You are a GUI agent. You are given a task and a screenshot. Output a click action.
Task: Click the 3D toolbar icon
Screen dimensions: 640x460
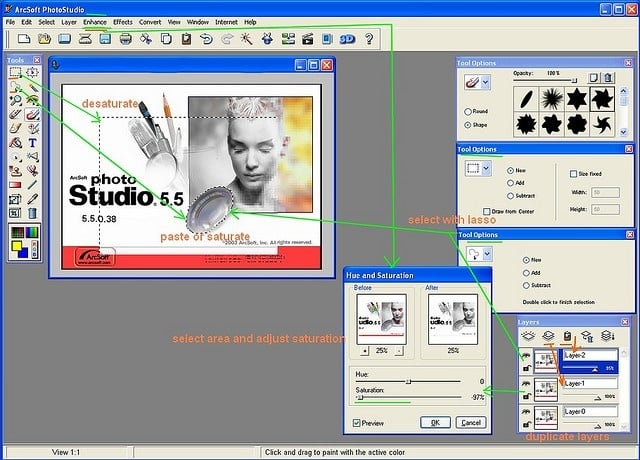[347, 39]
